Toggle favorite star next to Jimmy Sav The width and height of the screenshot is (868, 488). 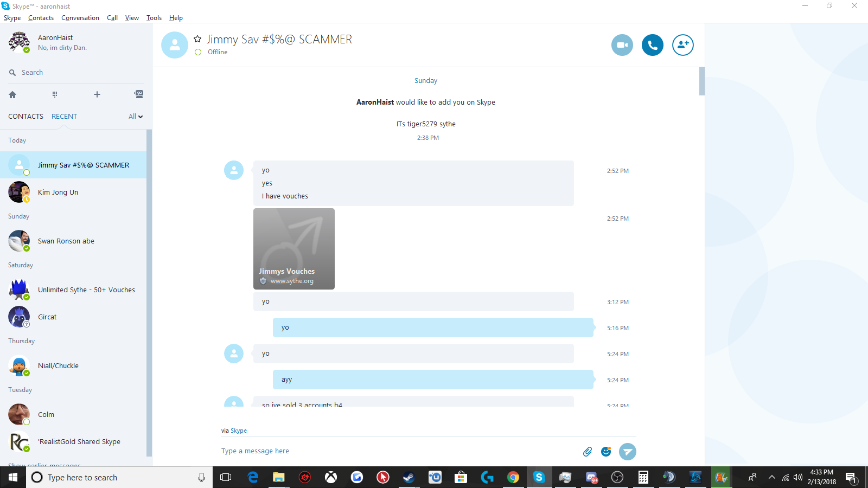tap(197, 39)
